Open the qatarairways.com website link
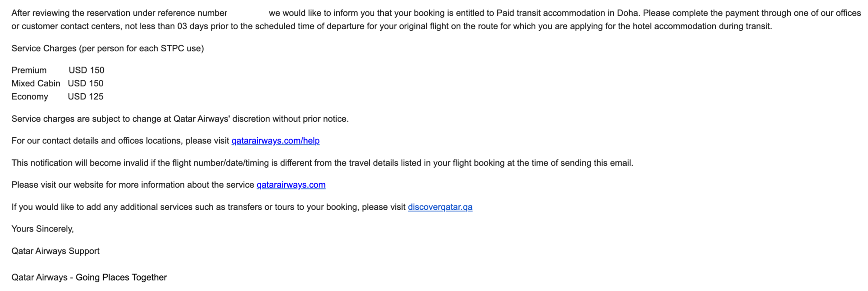 click(291, 185)
